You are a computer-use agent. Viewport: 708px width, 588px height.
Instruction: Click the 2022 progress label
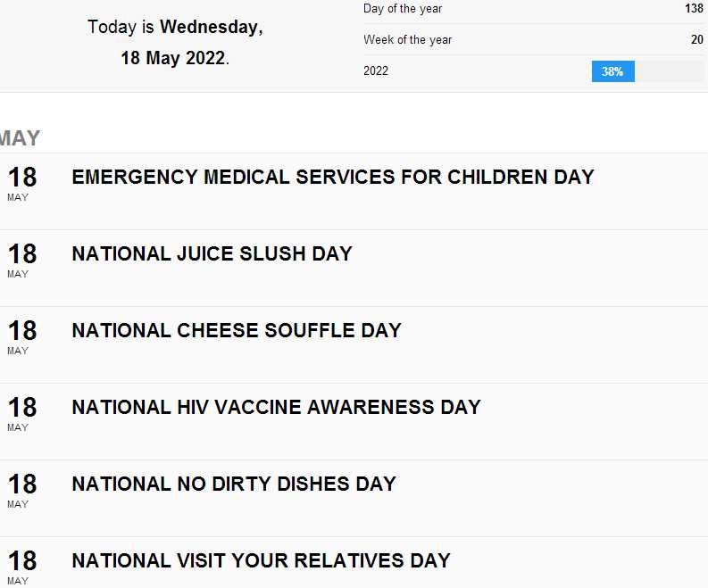click(376, 71)
